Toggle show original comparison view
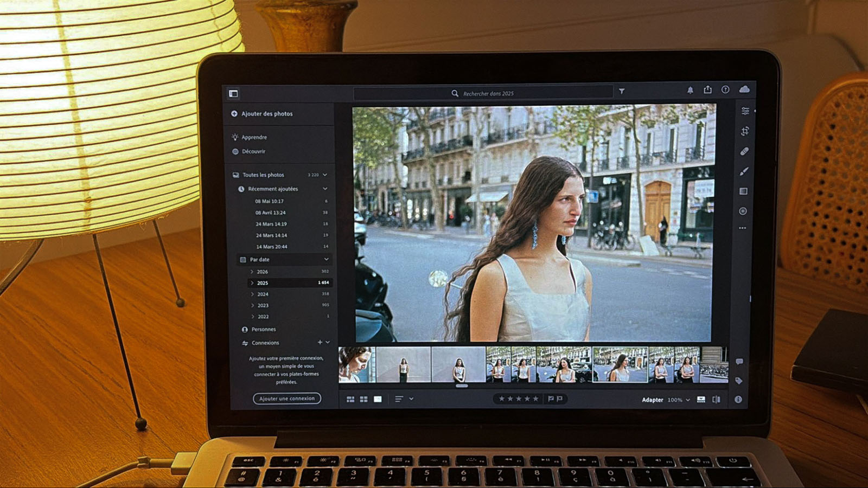 pyautogui.click(x=716, y=400)
